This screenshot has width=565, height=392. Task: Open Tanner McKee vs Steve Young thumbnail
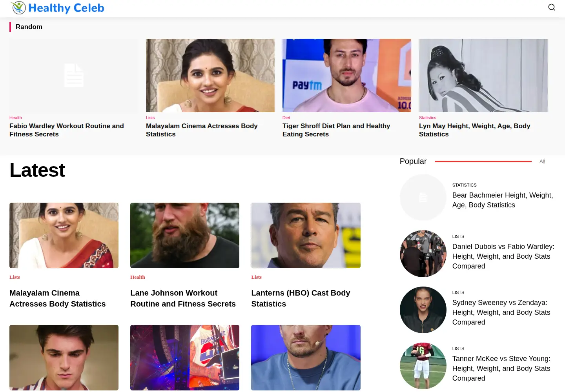423,366
